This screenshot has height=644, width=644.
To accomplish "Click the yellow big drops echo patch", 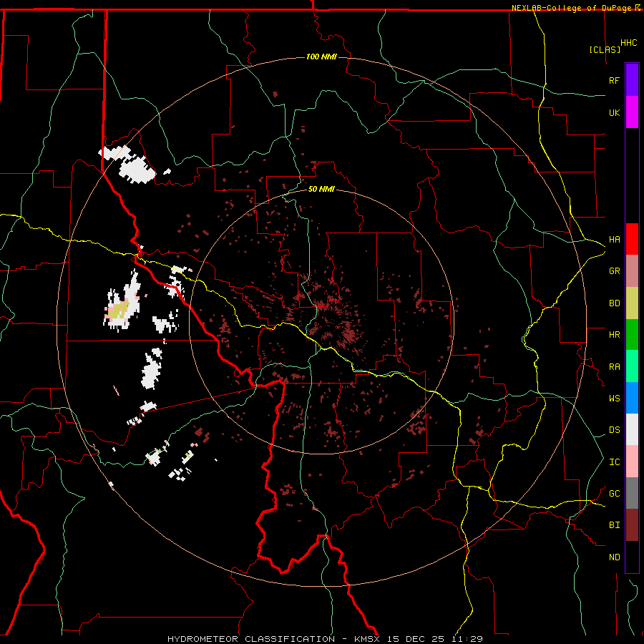I will coord(118,310).
